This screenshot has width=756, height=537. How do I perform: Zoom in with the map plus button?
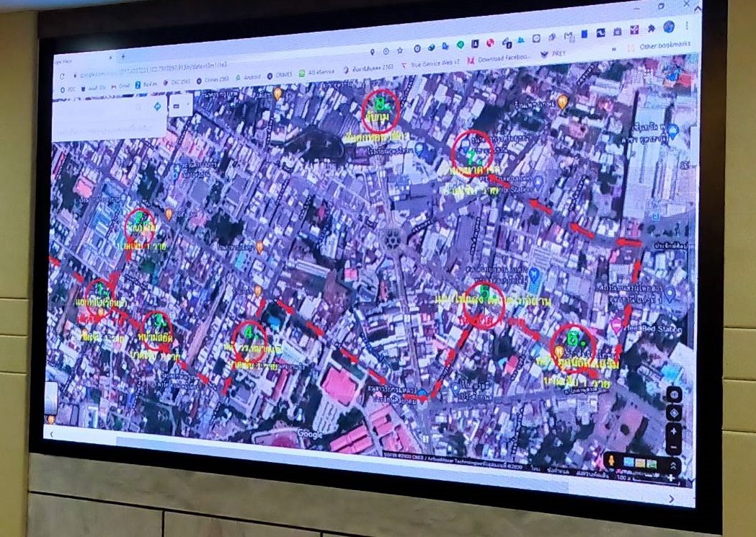click(674, 432)
